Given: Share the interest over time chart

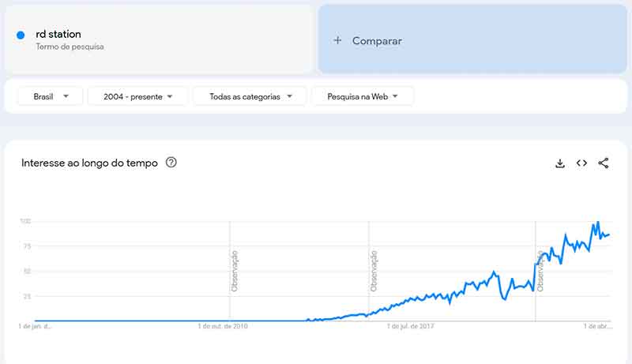Looking at the screenshot, I should click(x=604, y=163).
